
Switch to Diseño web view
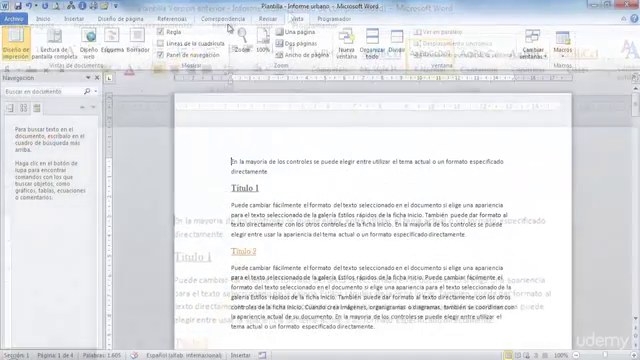(89, 43)
